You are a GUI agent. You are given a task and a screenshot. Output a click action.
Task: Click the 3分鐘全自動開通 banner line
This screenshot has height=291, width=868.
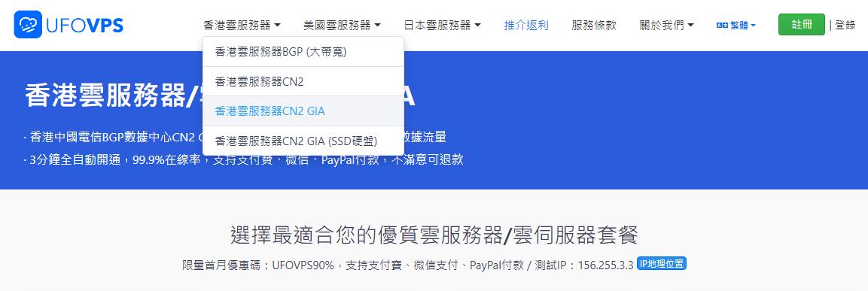point(243,160)
